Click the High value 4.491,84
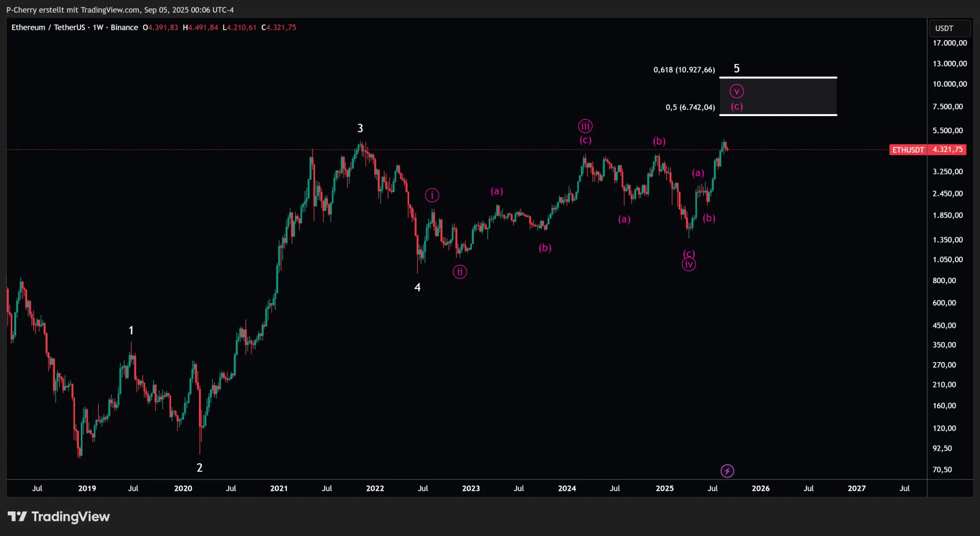 click(203, 27)
